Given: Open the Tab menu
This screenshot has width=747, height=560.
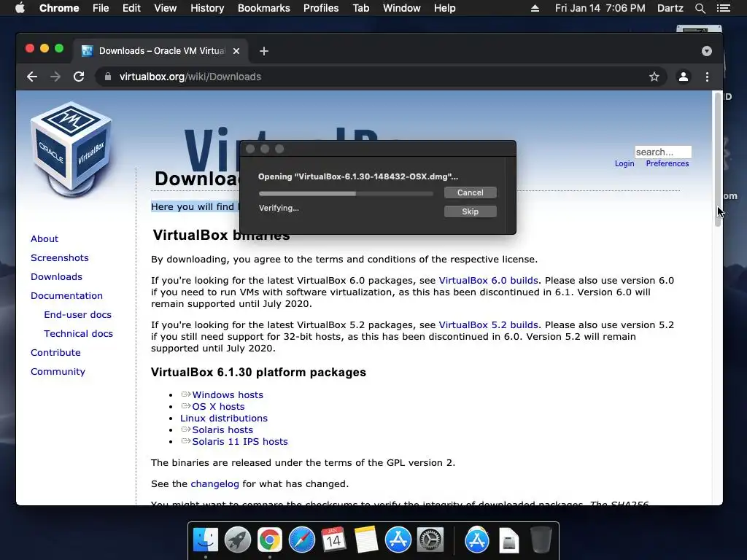Looking at the screenshot, I should coord(360,8).
